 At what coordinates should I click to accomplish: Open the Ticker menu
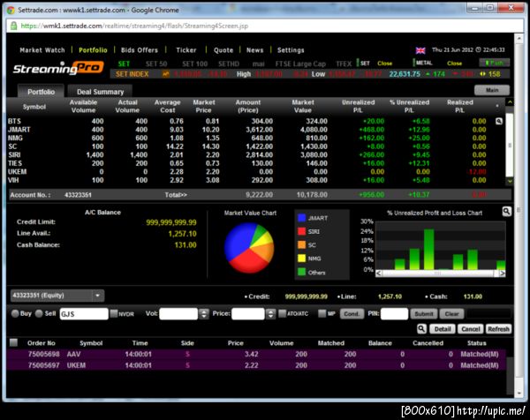pyautogui.click(x=186, y=50)
